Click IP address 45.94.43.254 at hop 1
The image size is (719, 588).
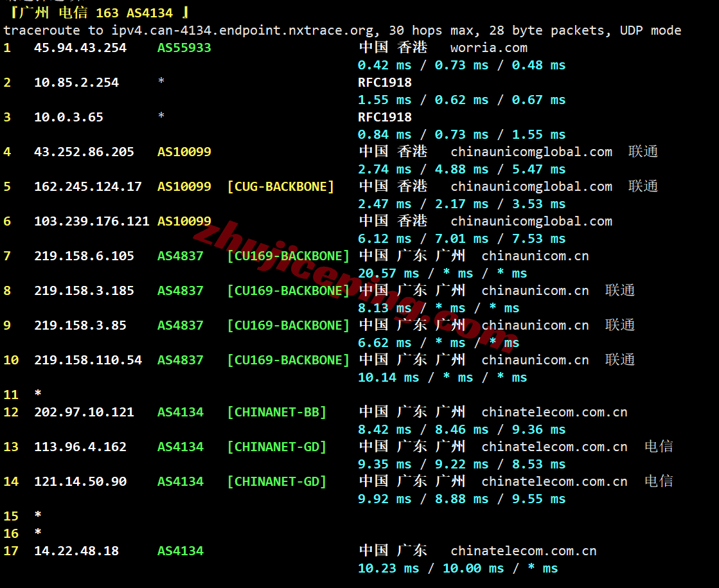coord(80,48)
